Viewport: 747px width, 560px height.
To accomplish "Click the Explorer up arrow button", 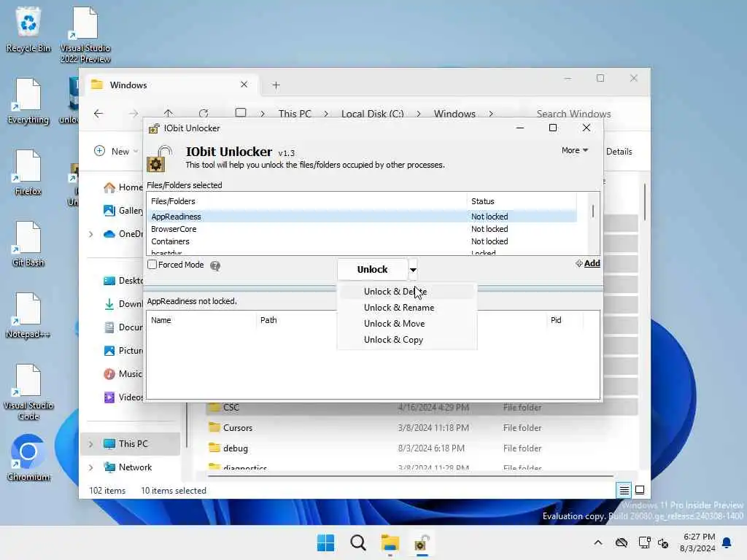I will click(169, 113).
